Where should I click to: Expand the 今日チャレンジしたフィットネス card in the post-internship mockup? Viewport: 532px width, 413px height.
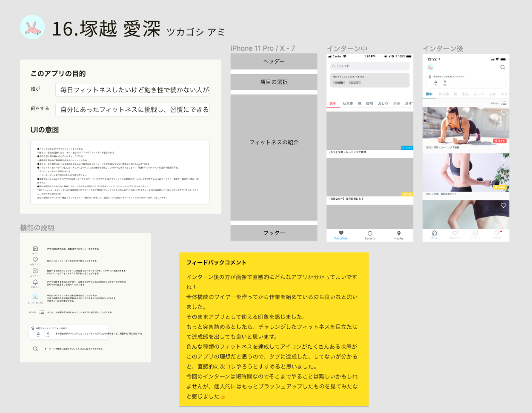pyautogui.click(x=466, y=80)
